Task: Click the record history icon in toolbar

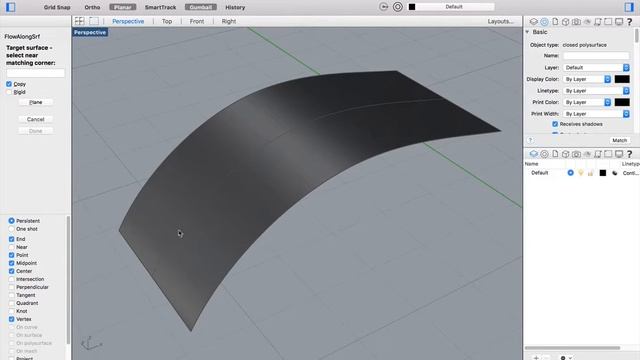Action: click(383, 7)
